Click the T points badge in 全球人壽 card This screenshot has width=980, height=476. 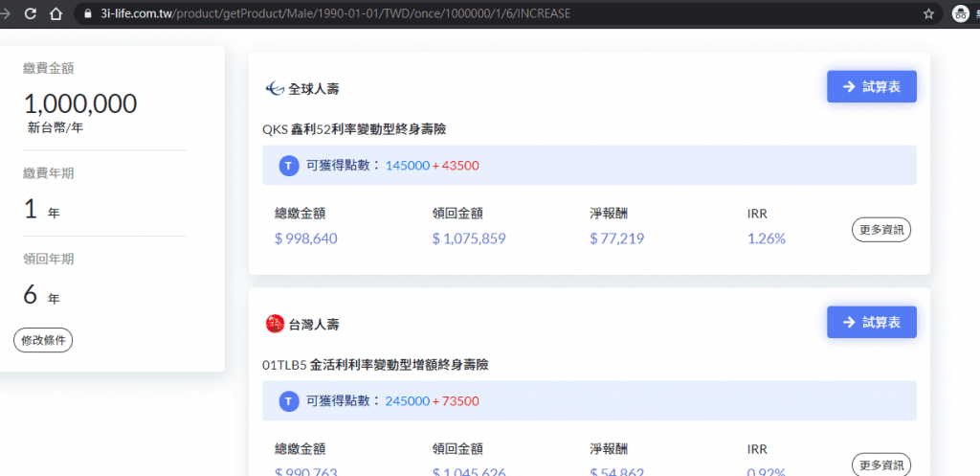click(x=288, y=166)
